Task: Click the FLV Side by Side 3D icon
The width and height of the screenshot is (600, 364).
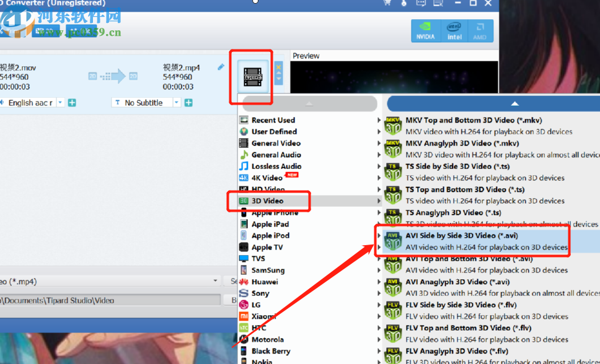Action: pyautogui.click(x=393, y=311)
